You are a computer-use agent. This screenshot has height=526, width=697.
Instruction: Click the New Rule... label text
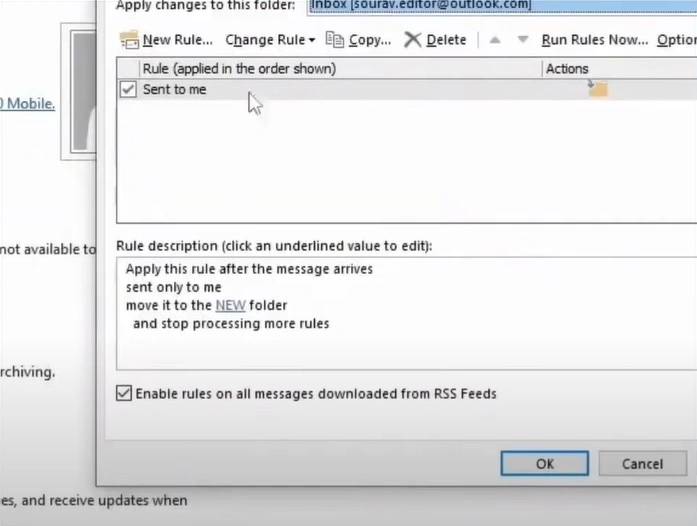(177, 40)
